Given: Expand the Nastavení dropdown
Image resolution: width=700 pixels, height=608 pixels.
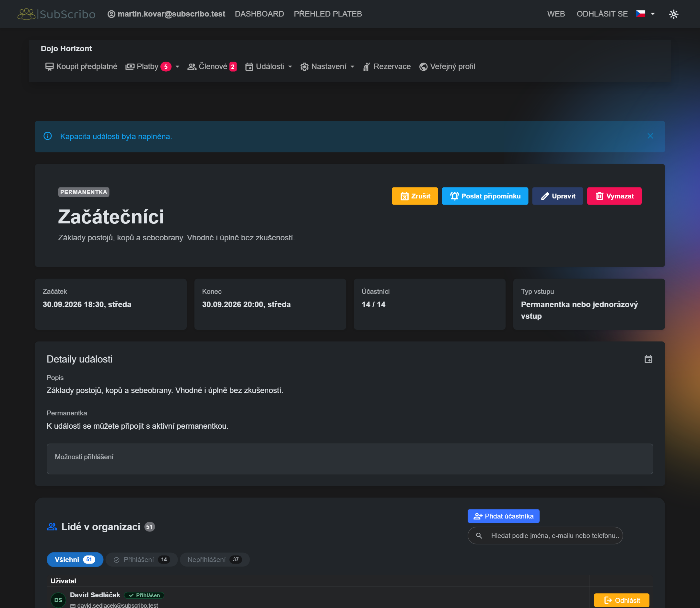Looking at the screenshot, I should (x=327, y=66).
